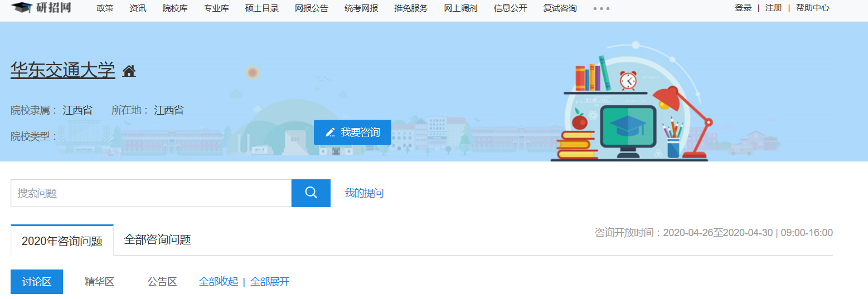Open the 我的提问 link
Viewport: 868px width, 299px height.
(x=363, y=193)
